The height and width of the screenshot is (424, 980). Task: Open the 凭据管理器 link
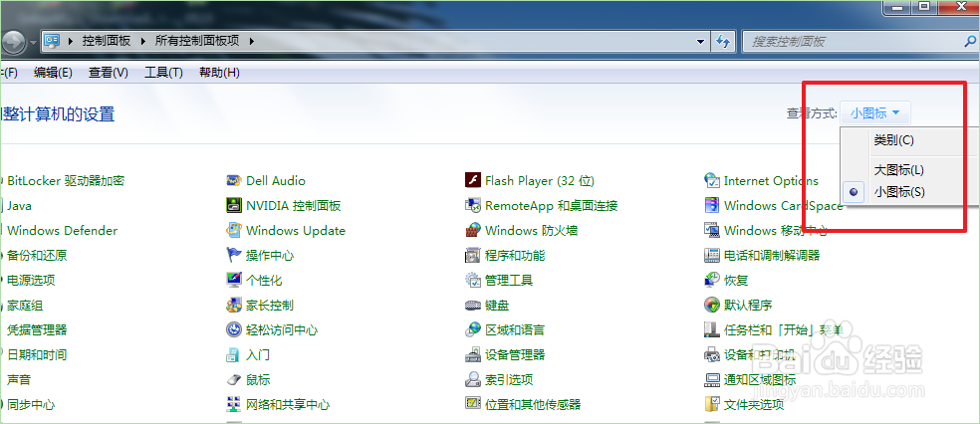tap(37, 329)
